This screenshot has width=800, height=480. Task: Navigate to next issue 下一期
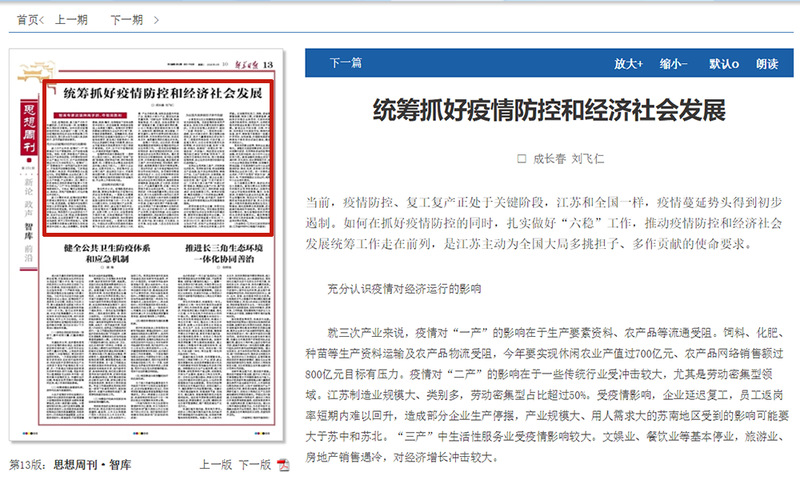[x=127, y=20]
